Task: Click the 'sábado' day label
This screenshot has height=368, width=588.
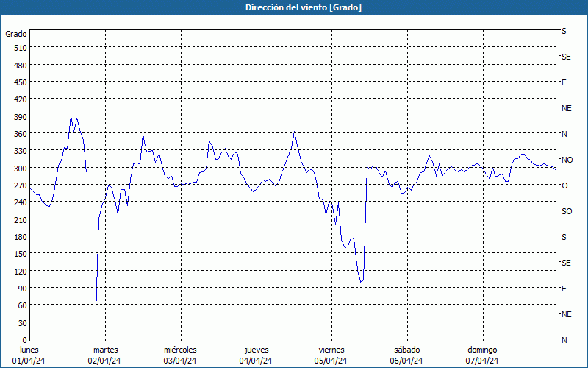Action: pyautogui.click(x=407, y=350)
